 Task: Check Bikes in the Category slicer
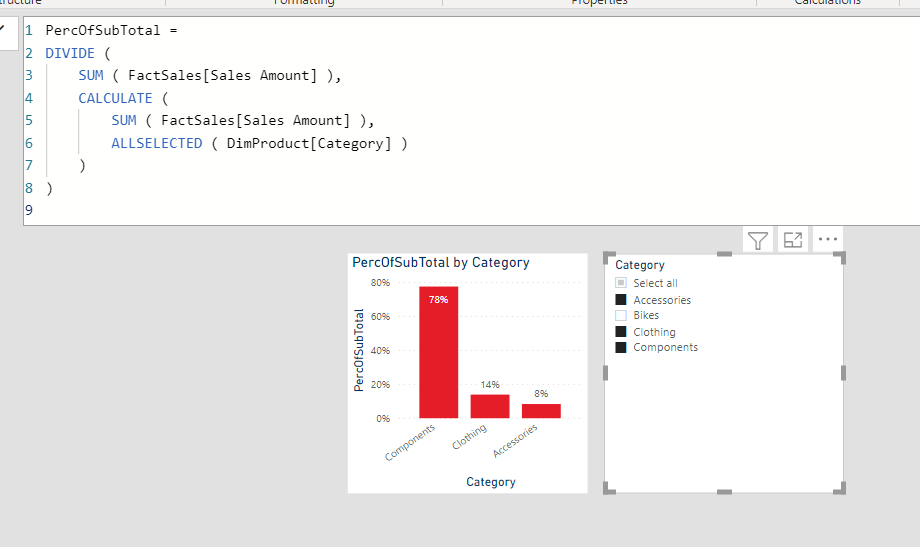pos(621,315)
